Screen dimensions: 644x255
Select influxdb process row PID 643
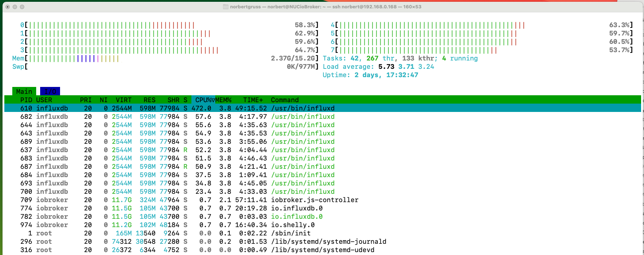point(322,133)
